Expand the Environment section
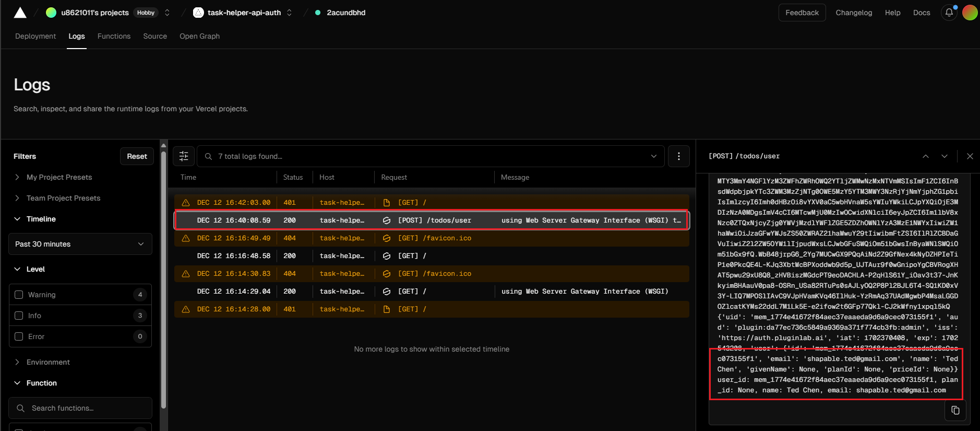980x431 pixels. (42, 362)
